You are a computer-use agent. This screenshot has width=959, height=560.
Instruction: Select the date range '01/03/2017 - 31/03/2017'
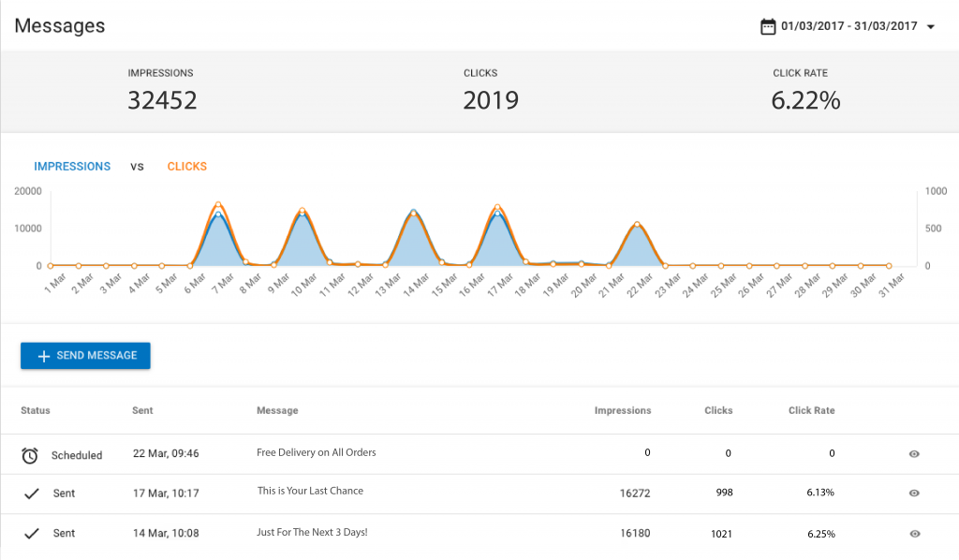pyautogui.click(x=847, y=26)
